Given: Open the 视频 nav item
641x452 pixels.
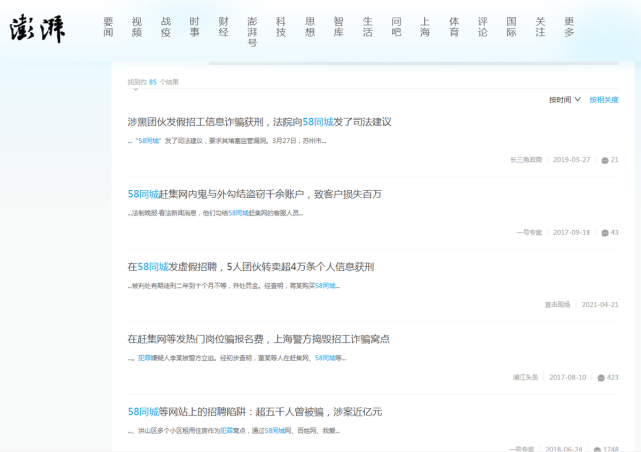Looking at the screenshot, I should click(x=137, y=27).
